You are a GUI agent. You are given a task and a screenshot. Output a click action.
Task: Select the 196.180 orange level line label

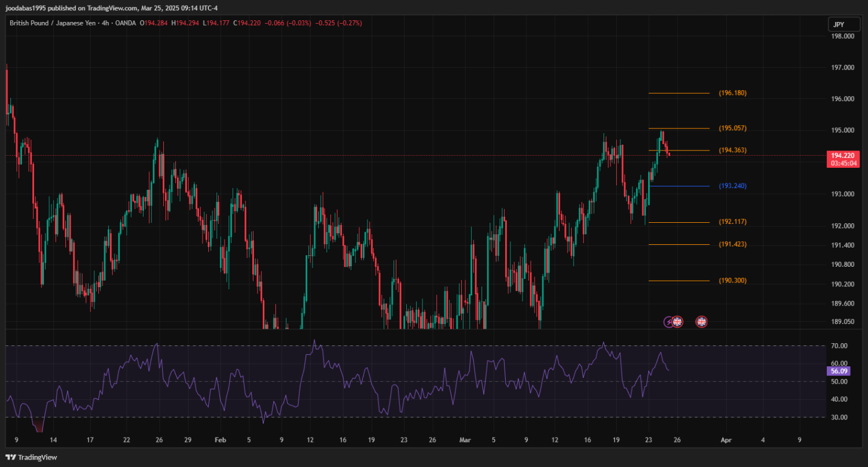[733, 93]
